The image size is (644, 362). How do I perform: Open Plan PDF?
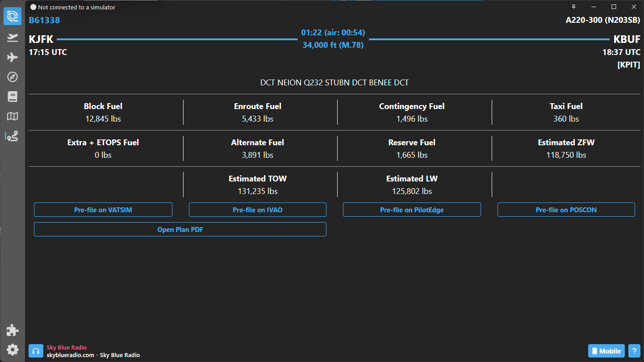point(180,229)
